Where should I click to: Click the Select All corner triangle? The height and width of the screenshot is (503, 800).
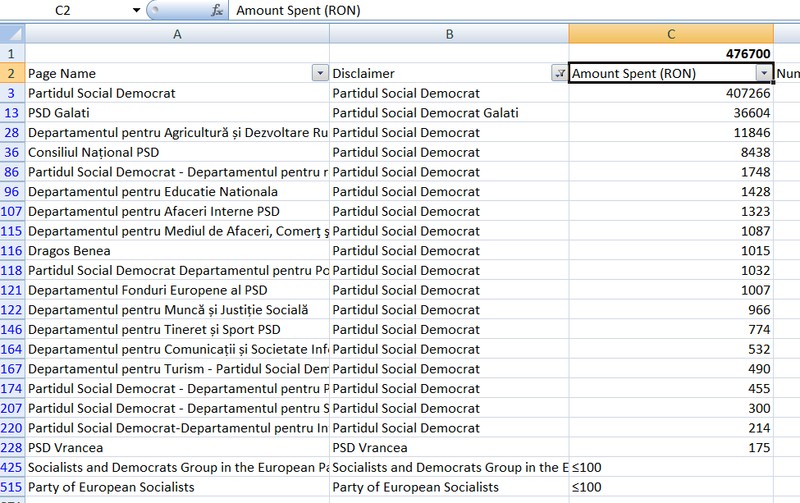click(12, 34)
